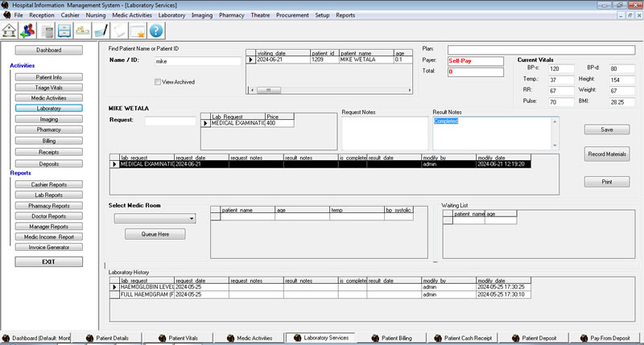Click the Save button
644x345 pixels.
click(x=607, y=129)
